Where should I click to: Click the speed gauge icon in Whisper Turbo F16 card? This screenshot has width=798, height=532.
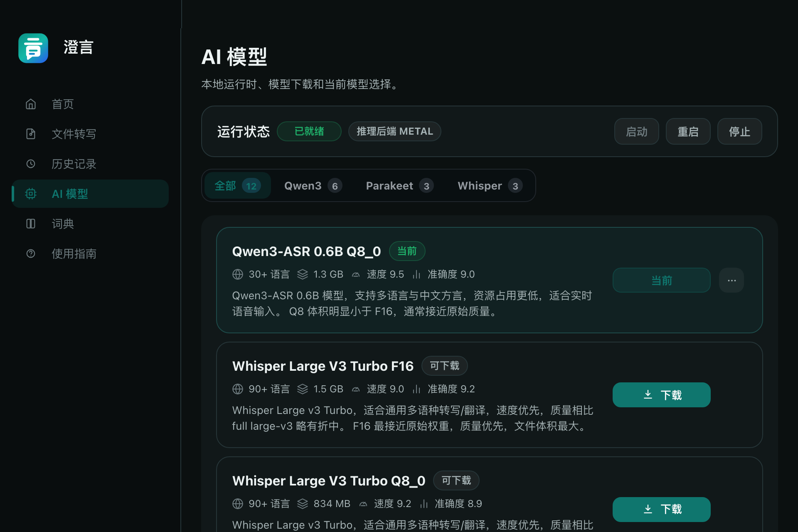pyautogui.click(x=356, y=389)
